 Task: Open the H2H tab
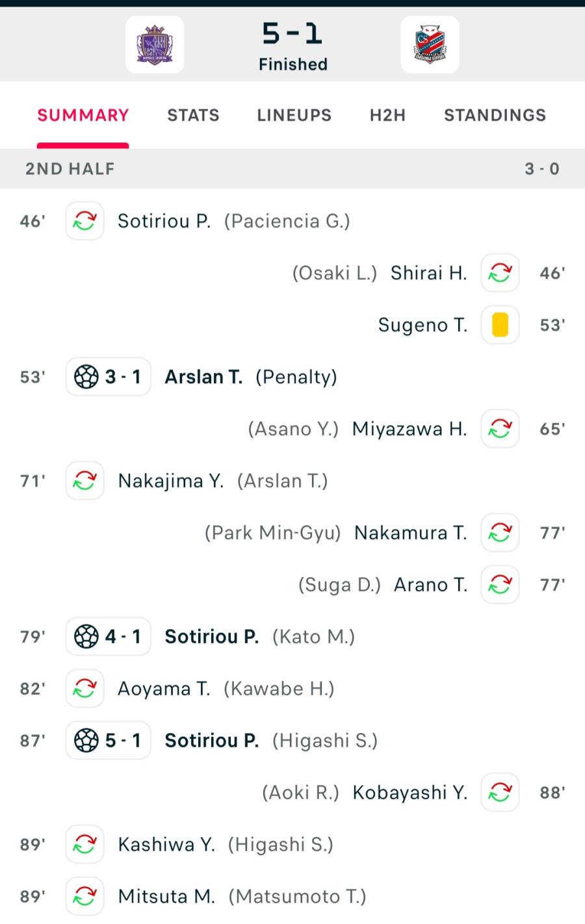[x=387, y=115]
